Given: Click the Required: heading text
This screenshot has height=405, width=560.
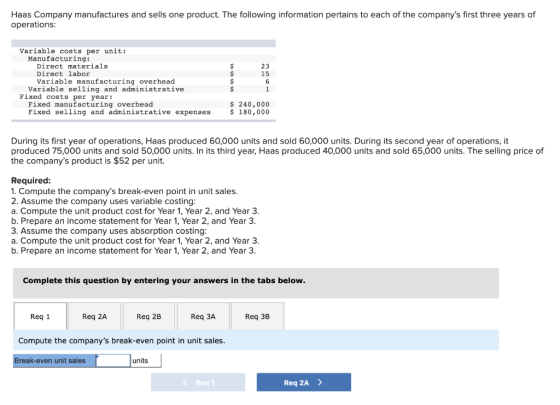Looking at the screenshot, I should point(31,180).
